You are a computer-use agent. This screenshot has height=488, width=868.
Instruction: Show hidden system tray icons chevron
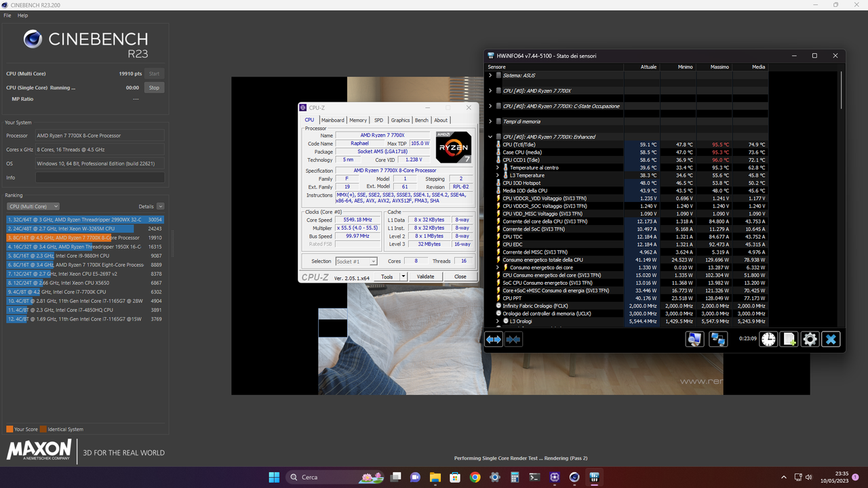[x=784, y=477]
